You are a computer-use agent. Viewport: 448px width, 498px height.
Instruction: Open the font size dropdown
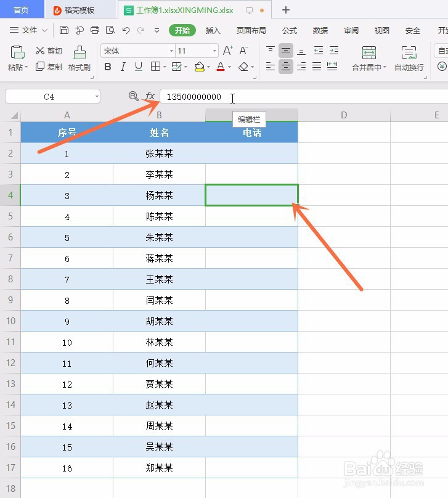tap(214, 51)
